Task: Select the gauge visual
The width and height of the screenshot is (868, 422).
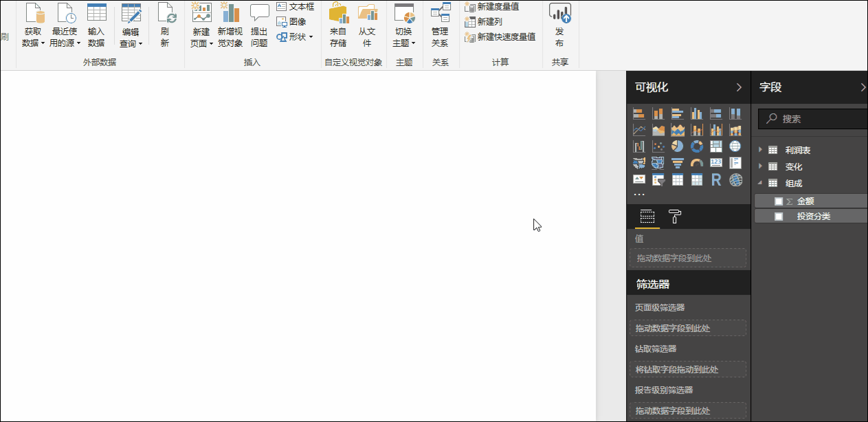Action: pos(697,163)
